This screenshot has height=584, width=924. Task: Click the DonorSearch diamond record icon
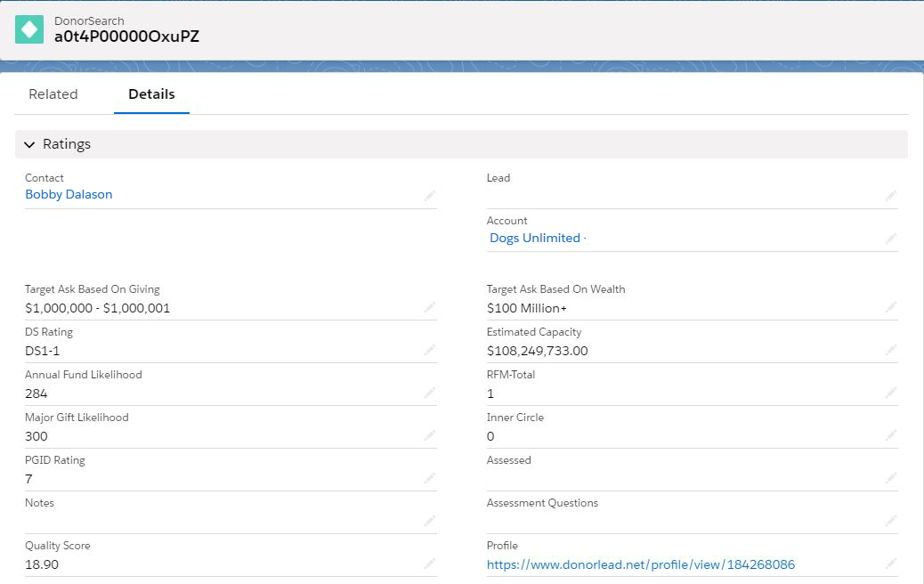(x=29, y=29)
